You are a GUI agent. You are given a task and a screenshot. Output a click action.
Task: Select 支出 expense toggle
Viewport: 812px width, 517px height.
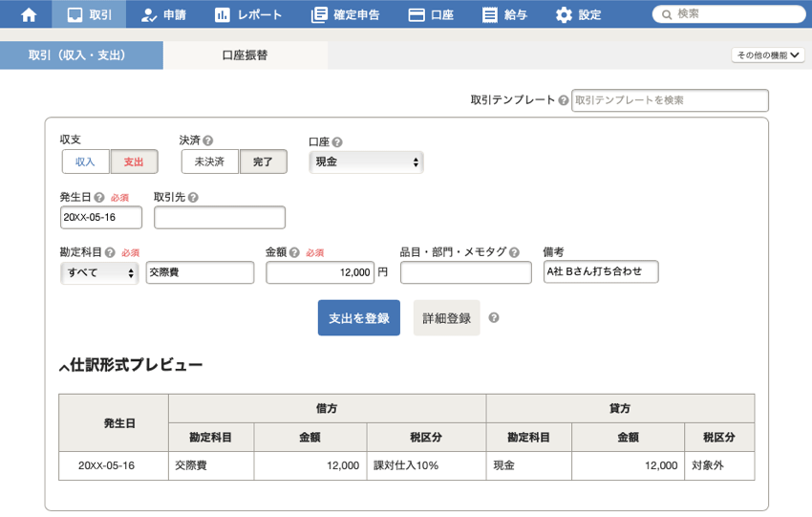click(x=134, y=162)
